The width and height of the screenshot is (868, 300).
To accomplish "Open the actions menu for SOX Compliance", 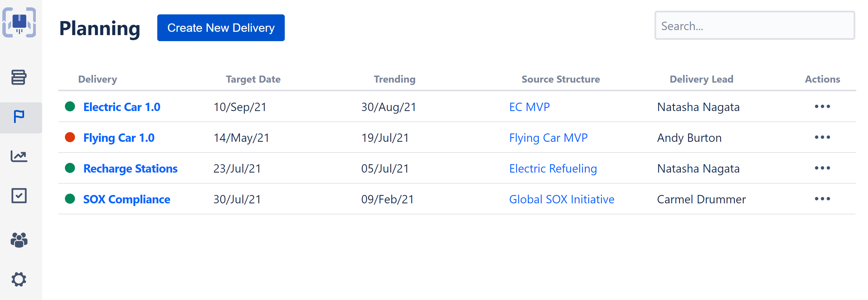I will (x=822, y=199).
